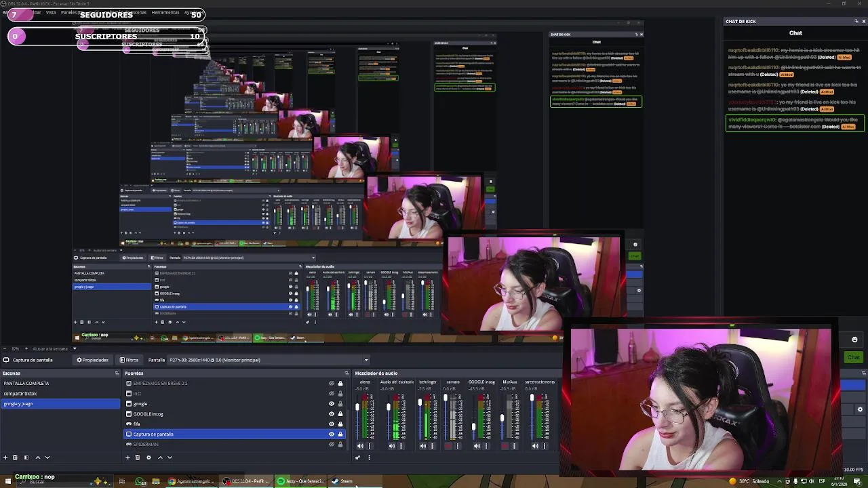
Task: Select compartir tiktok scene
Action: tap(60, 394)
